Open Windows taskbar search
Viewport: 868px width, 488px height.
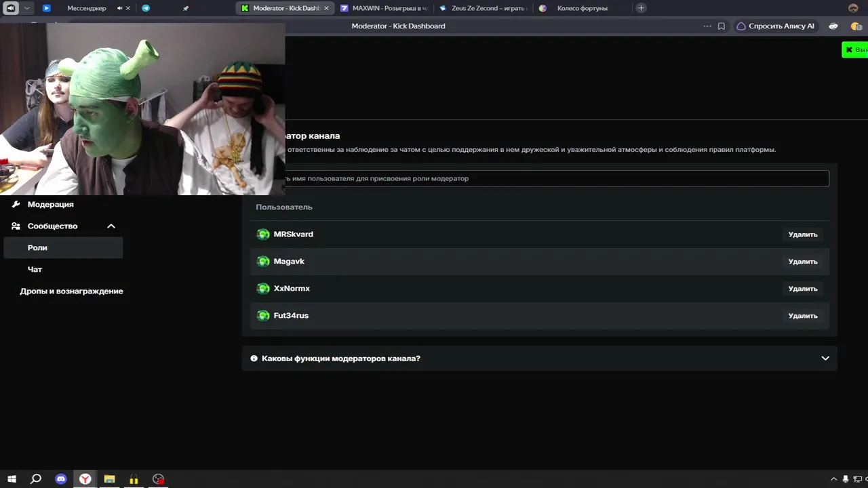pos(36,479)
